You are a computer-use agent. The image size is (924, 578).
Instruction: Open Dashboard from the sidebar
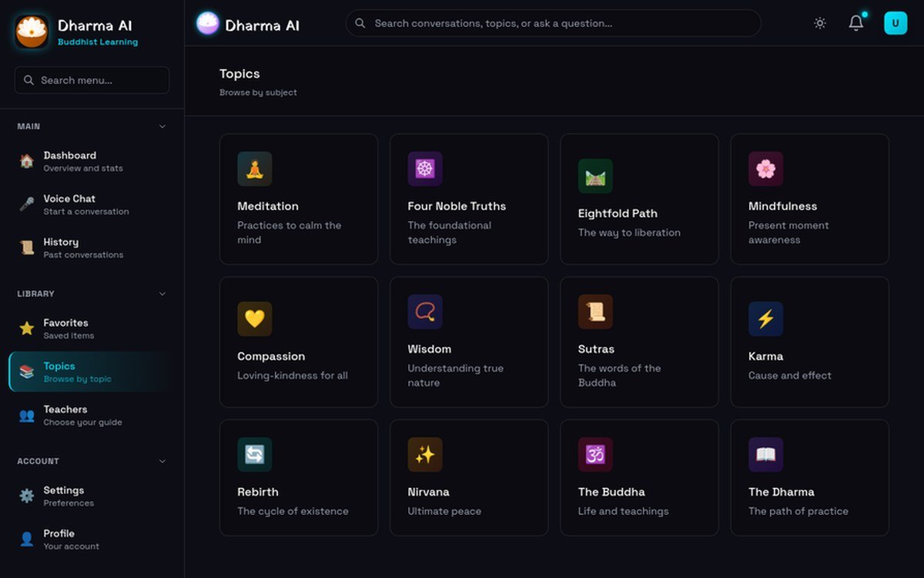[92, 161]
